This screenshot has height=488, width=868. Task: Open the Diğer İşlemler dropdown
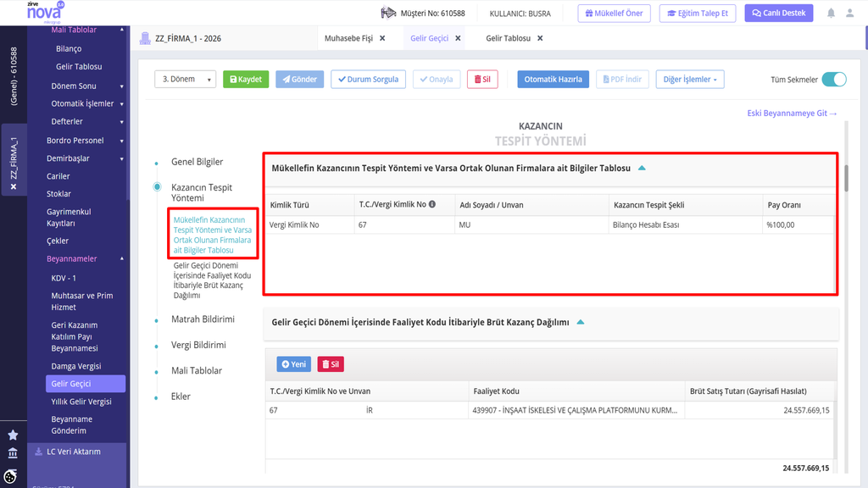pos(690,79)
